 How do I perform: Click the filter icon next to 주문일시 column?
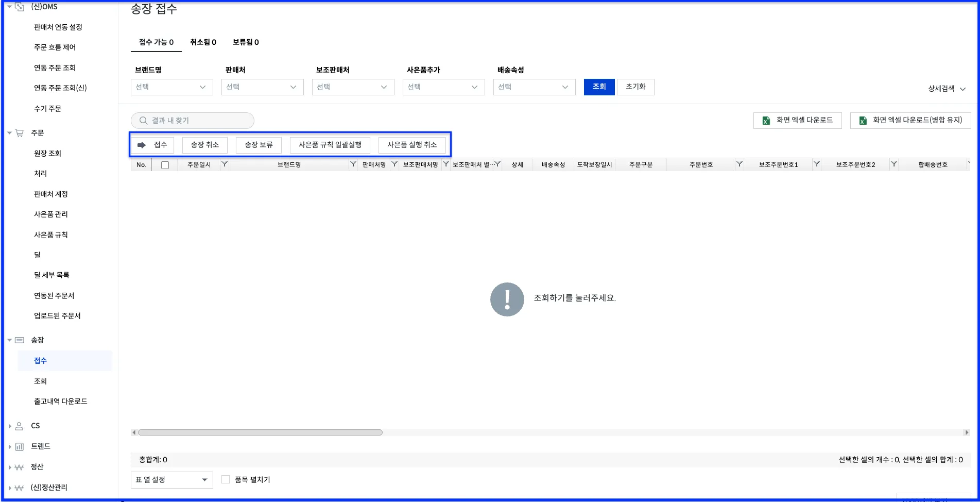[225, 164]
